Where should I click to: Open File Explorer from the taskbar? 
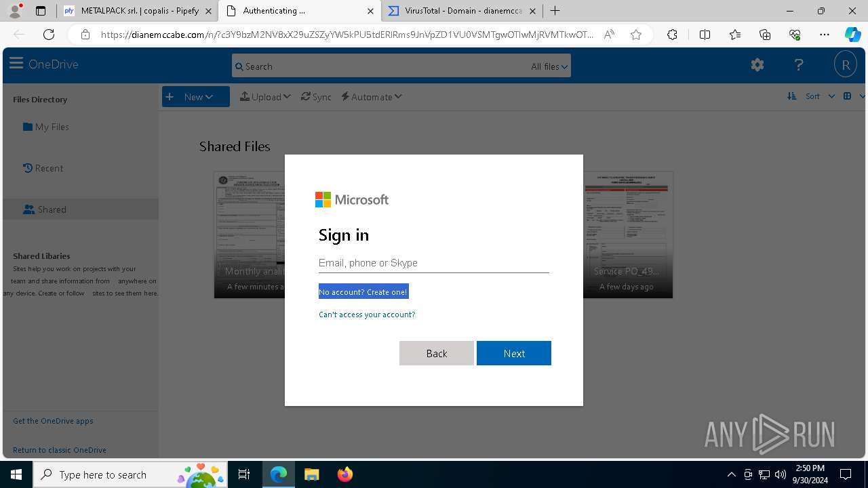[x=311, y=474]
